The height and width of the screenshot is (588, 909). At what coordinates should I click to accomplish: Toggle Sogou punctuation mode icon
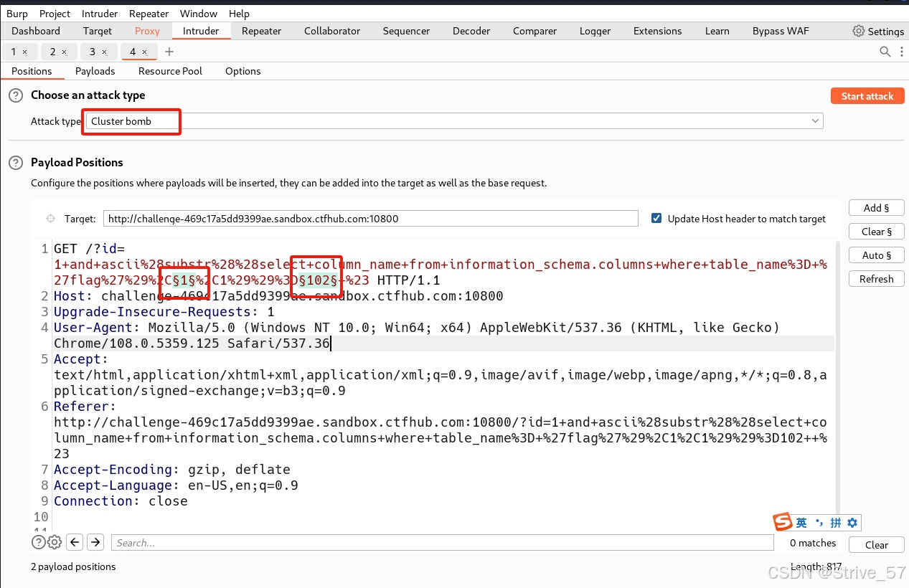(819, 522)
